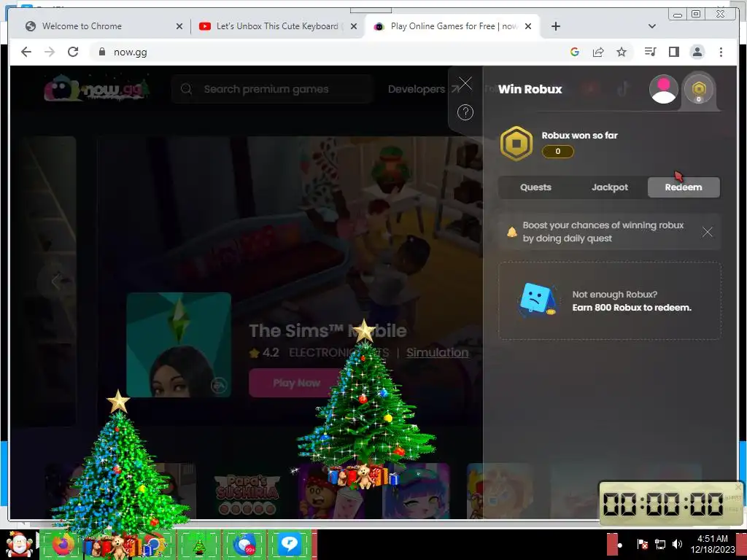Open the media control icon in toolbar
Image resolution: width=747 pixels, height=560 pixels.
(x=650, y=52)
